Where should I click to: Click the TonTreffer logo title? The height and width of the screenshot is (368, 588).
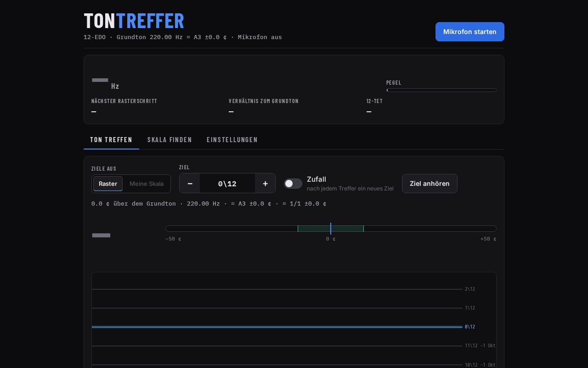[x=134, y=21]
